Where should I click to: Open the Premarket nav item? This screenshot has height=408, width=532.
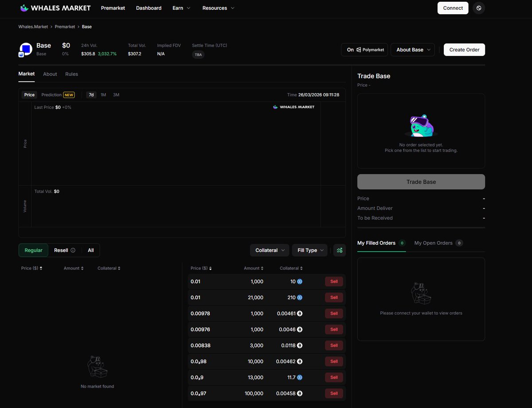pos(113,8)
